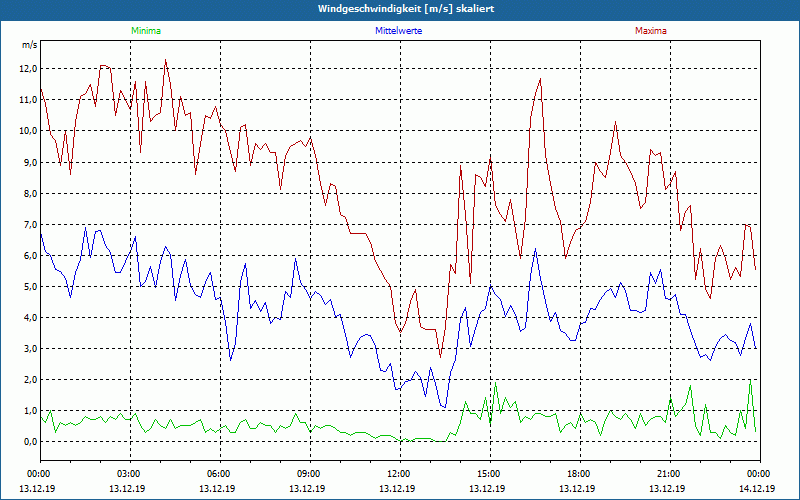800x500 pixels.
Task: Click the 6,0 y-axis value
Action: (x=31, y=256)
